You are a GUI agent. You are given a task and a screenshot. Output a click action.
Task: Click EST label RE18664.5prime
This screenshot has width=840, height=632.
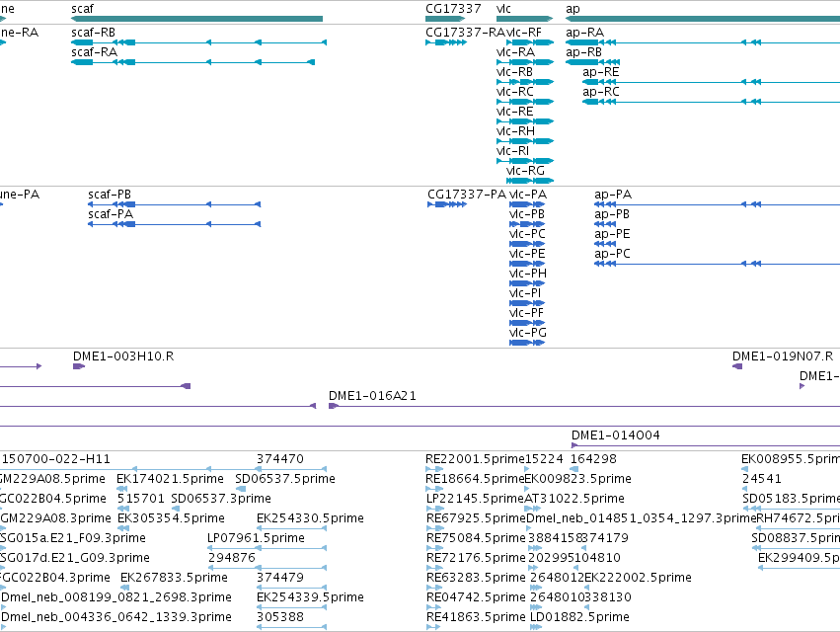tap(475, 479)
